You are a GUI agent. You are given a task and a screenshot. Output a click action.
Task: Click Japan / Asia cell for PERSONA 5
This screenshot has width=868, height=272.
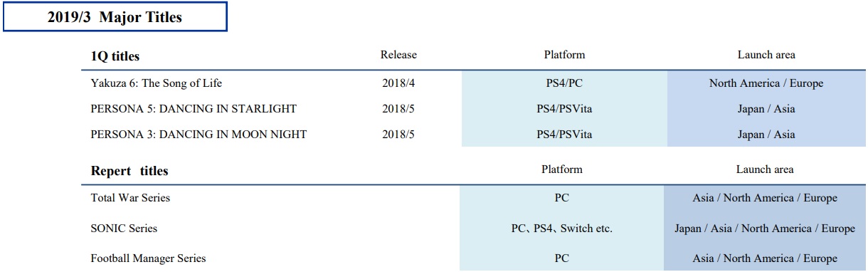(766, 109)
